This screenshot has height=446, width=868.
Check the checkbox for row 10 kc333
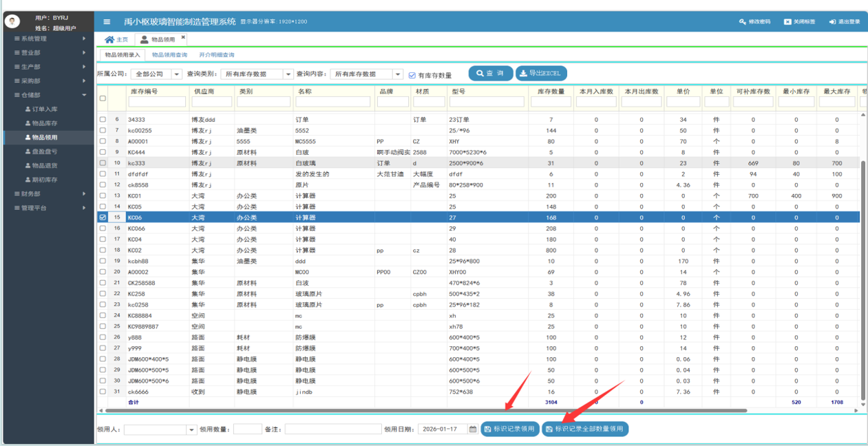[x=103, y=163]
